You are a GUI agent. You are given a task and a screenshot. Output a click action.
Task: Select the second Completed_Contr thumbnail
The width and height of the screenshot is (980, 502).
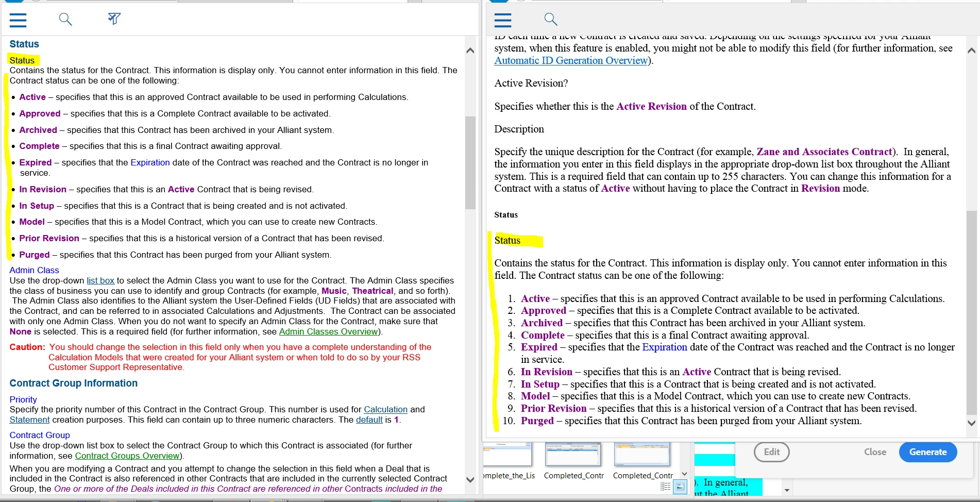coord(643,461)
